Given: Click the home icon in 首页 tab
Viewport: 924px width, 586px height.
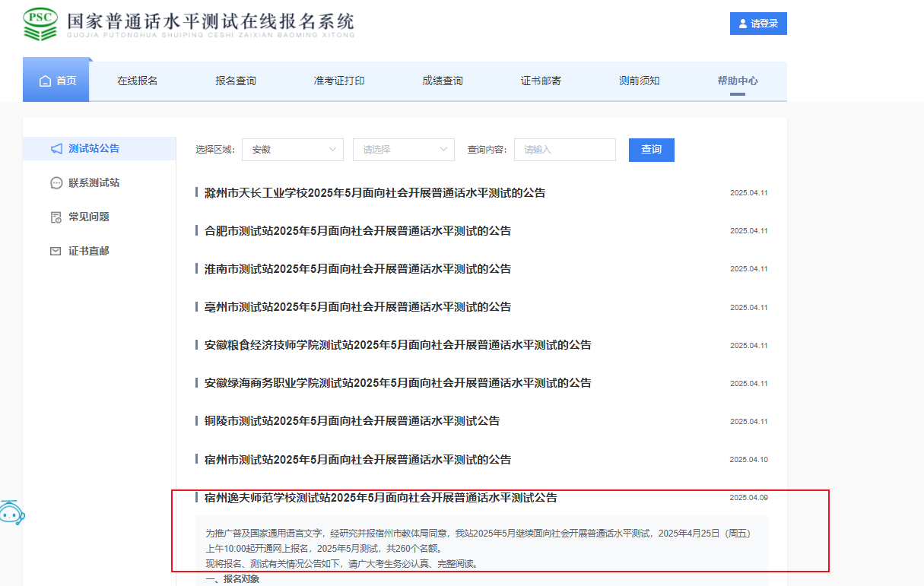Looking at the screenshot, I should tap(45, 81).
